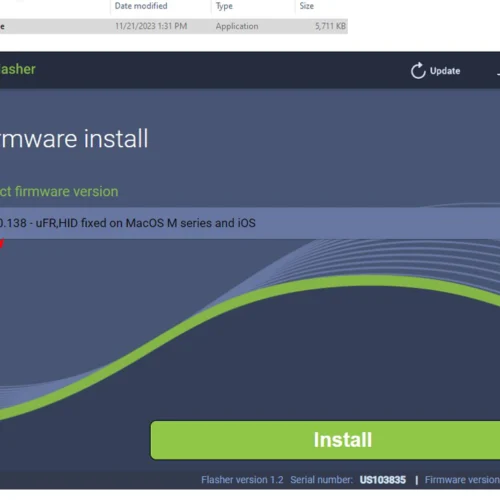Click the Serial number label
500x500 pixels.
pos(321,480)
